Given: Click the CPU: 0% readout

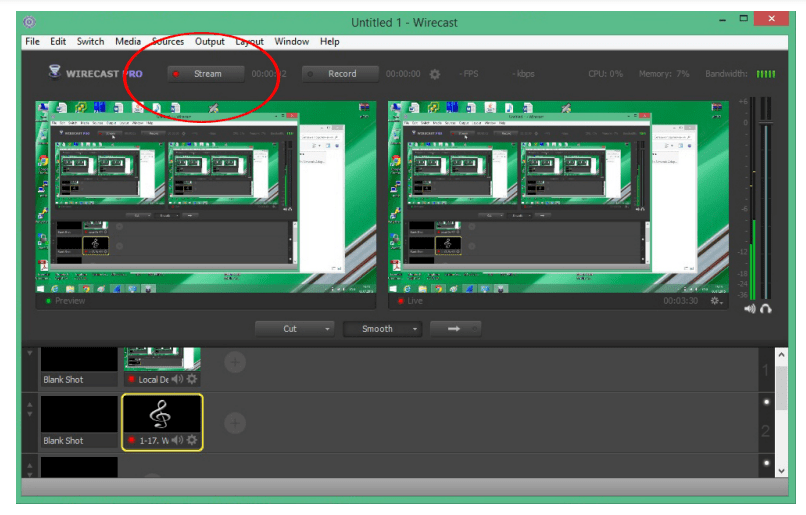Looking at the screenshot, I should click(606, 74).
